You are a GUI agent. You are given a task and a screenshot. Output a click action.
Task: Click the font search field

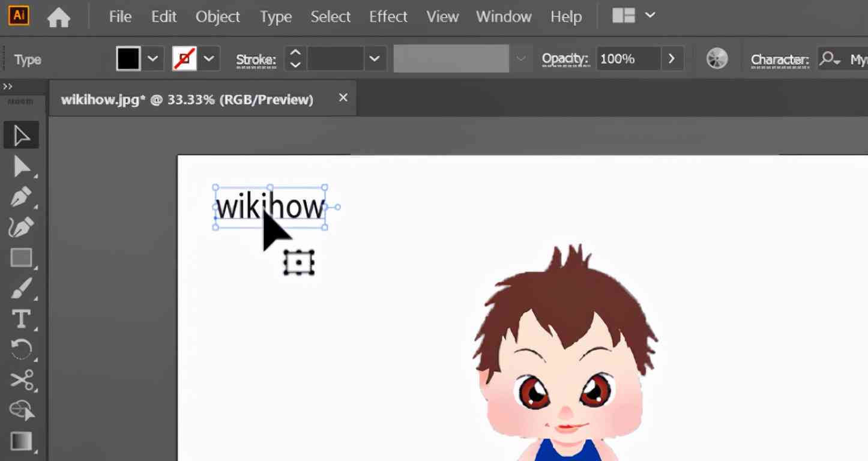pos(843,59)
